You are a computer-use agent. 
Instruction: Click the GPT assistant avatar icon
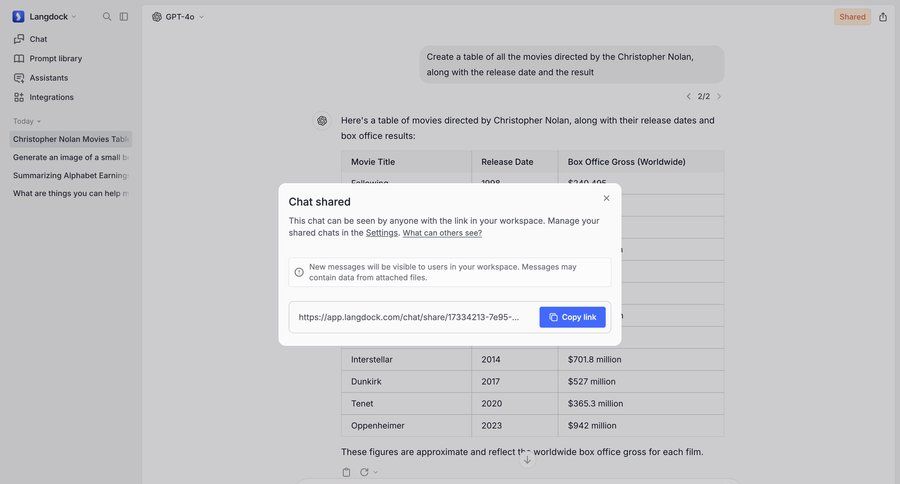[322, 121]
